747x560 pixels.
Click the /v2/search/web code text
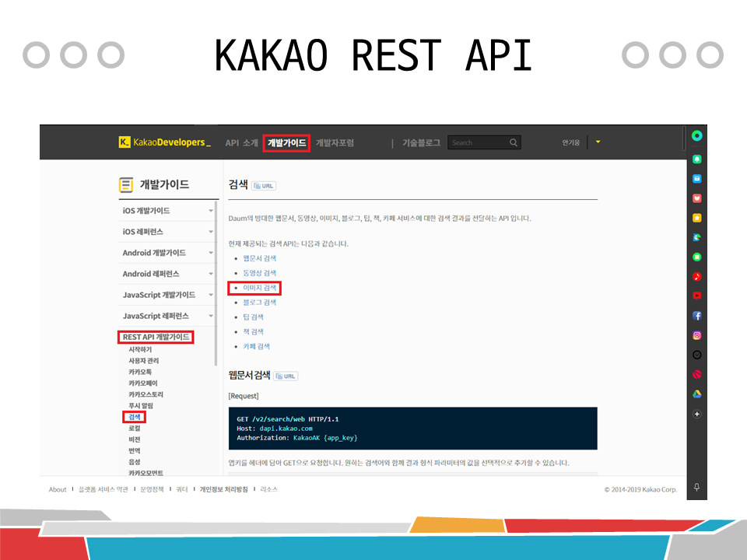(x=279, y=419)
